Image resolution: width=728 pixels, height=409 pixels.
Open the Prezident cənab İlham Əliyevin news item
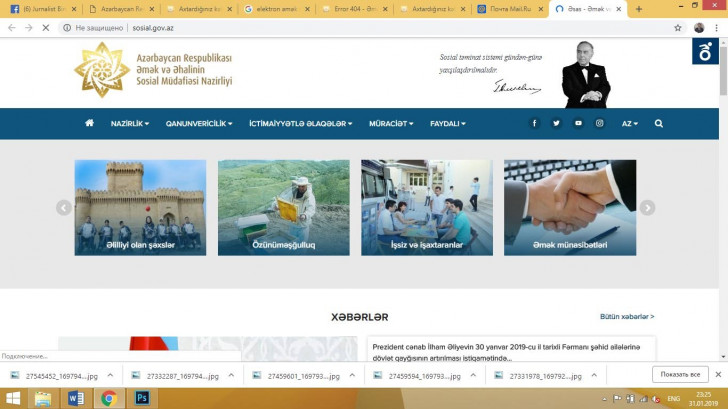pyautogui.click(x=506, y=352)
